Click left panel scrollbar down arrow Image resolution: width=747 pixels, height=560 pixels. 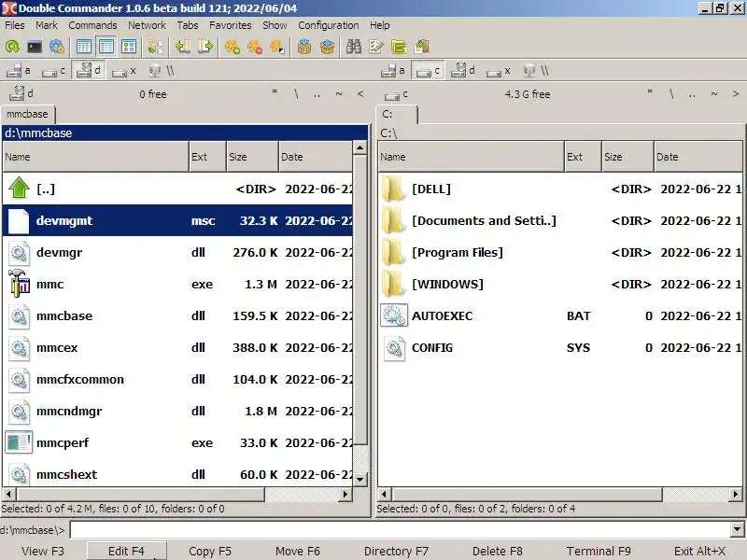point(360,480)
